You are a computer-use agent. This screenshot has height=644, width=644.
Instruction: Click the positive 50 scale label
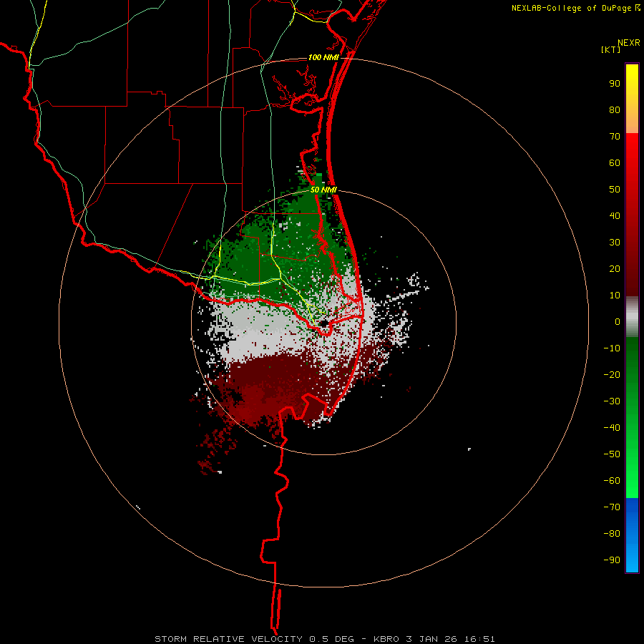pyautogui.click(x=615, y=190)
